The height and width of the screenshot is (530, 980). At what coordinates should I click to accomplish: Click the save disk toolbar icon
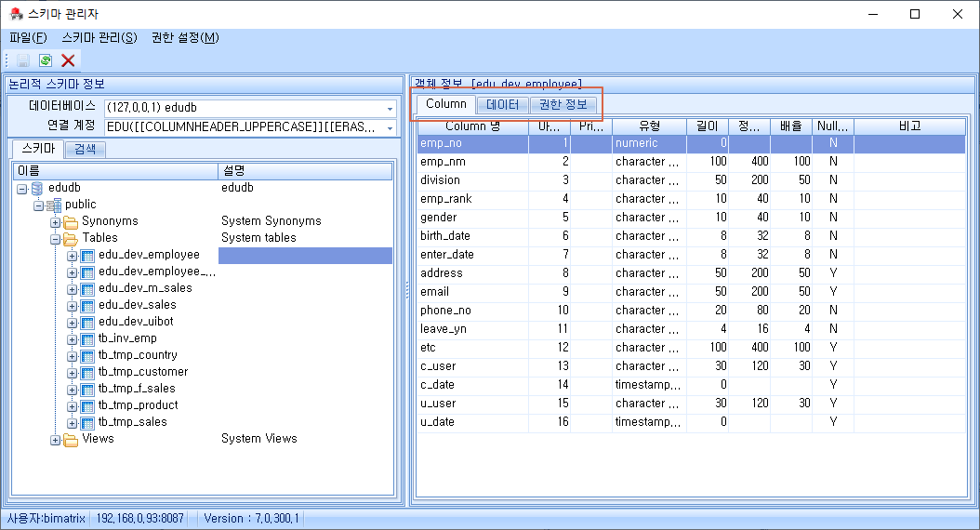(x=23, y=60)
